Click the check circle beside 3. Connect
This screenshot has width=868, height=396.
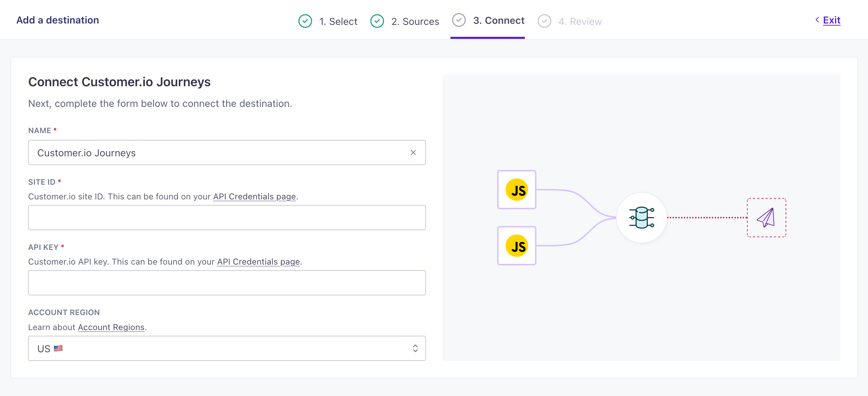click(459, 20)
